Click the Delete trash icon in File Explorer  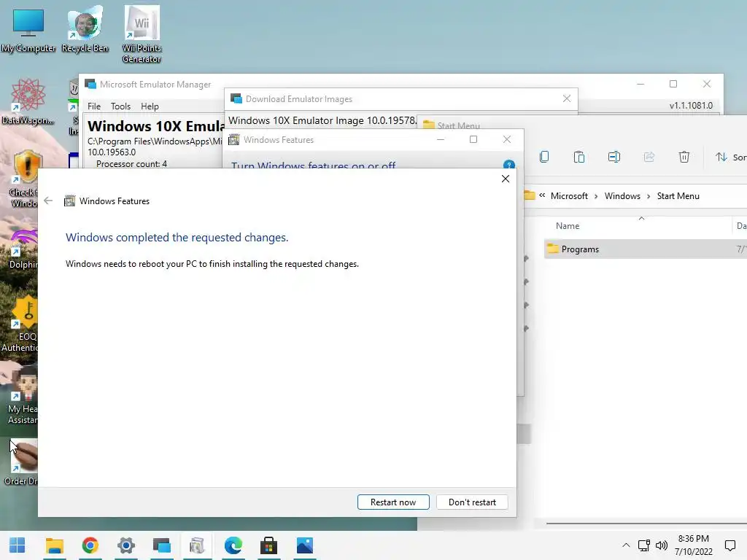684,157
